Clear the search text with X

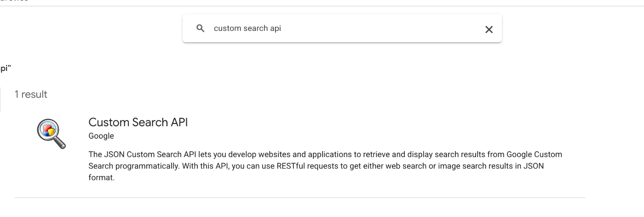click(x=489, y=29)
